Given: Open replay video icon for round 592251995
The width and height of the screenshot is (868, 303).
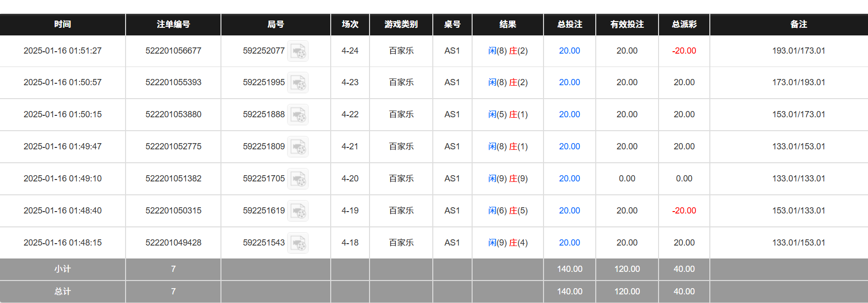Looking at the screenshot, I should coord(298,83).
